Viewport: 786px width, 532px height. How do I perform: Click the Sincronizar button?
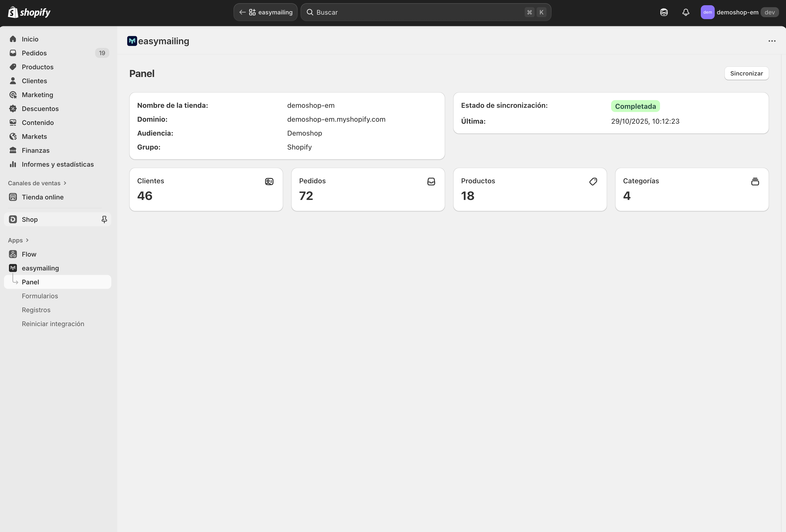pyautogui.click(x=747, y=73)
